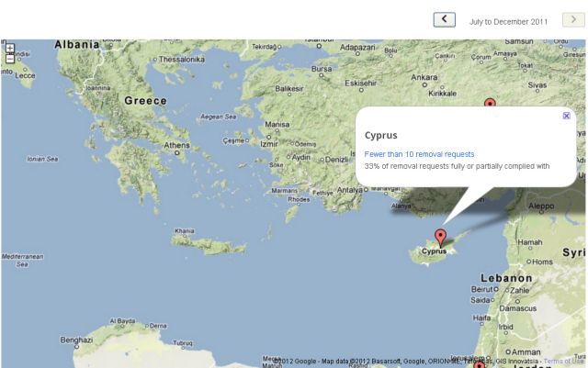Click the Tubruq city label
The height and width of the screenshot is (368, 588).
point(183,343)
